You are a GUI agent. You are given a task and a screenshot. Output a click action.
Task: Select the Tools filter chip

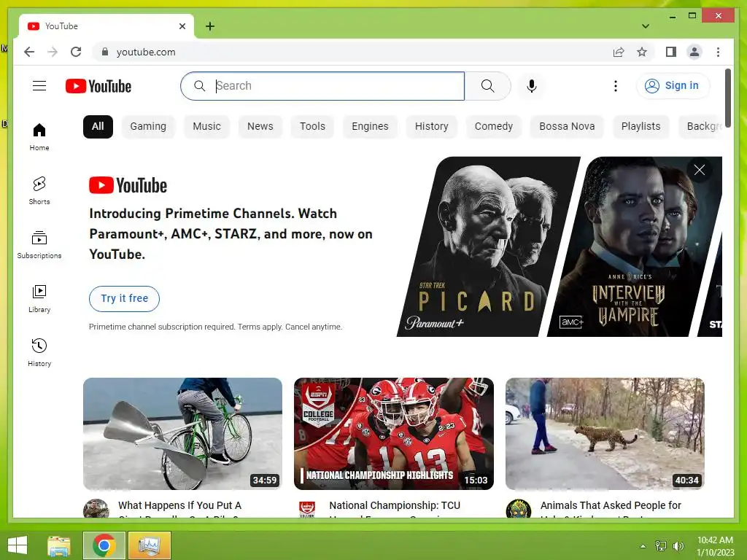312,127
